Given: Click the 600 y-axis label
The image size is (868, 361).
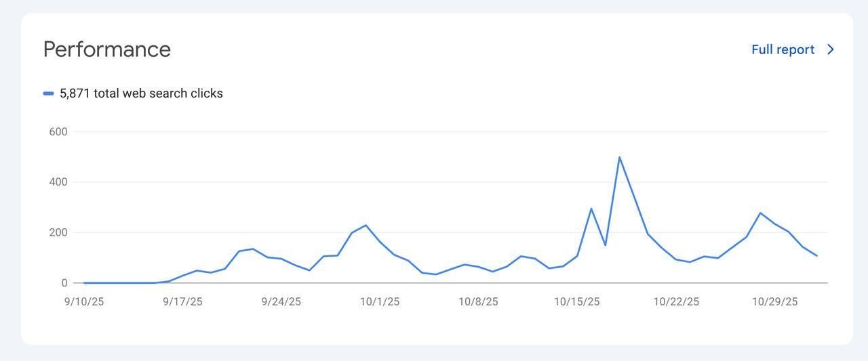Looking at the screenshot, I should point(58,131).
